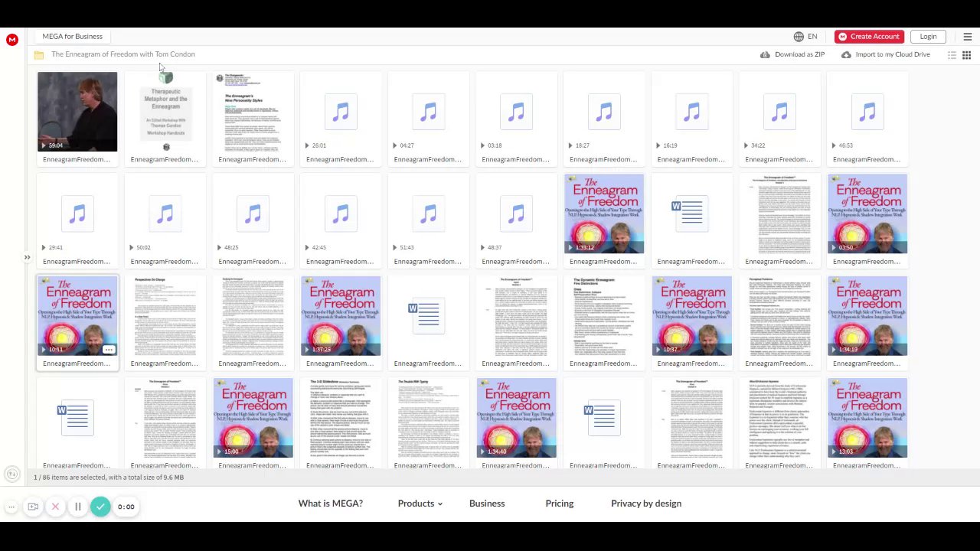980x551 pixels.
Task: Open Therapeutic Metaphor and the Enneagram document thumbnail
Action: point(165,112)
